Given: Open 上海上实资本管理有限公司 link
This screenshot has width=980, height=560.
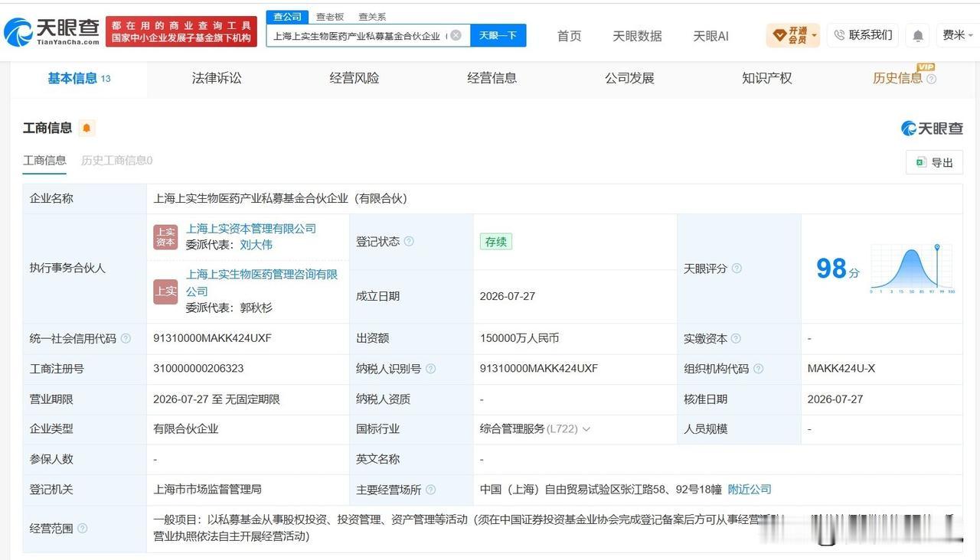Looking at the screenshot, I should coord(251,229).
